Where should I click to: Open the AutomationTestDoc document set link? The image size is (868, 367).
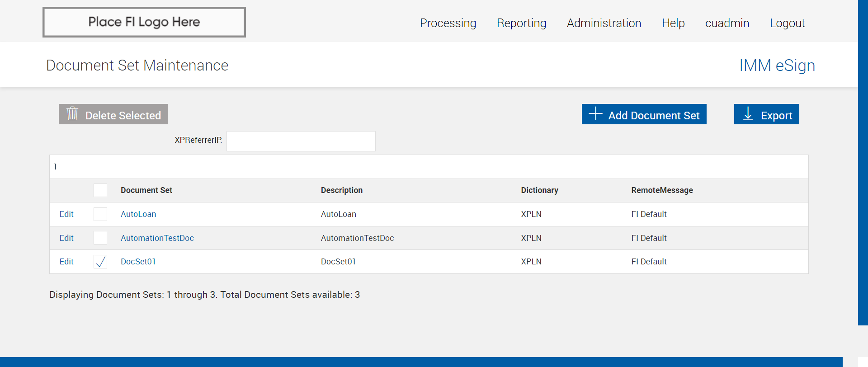[x=157, y=238]
